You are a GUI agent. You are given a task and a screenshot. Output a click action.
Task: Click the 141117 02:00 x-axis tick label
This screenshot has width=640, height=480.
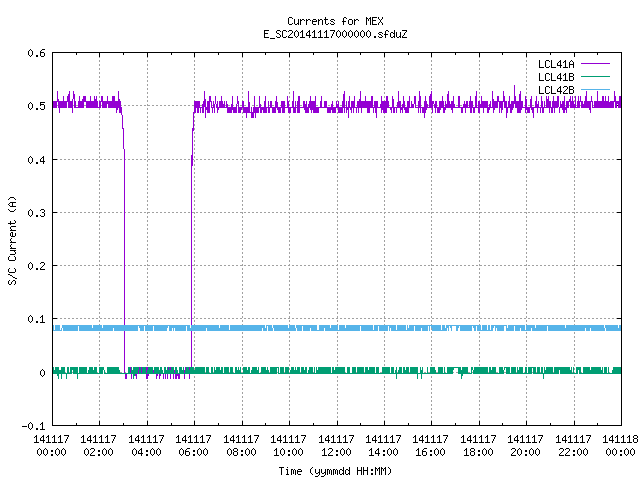pyautogui.click(x=98, y=446)
